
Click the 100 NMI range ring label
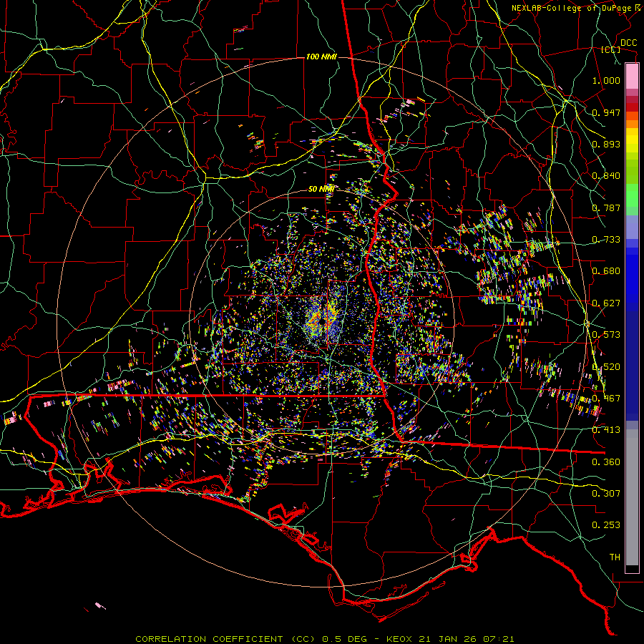click(321, 57)
